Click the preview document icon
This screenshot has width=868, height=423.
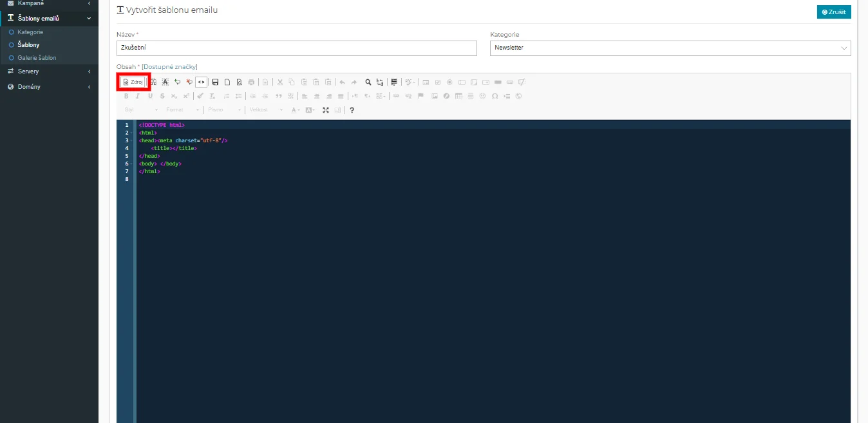click(x=239, y=82)
